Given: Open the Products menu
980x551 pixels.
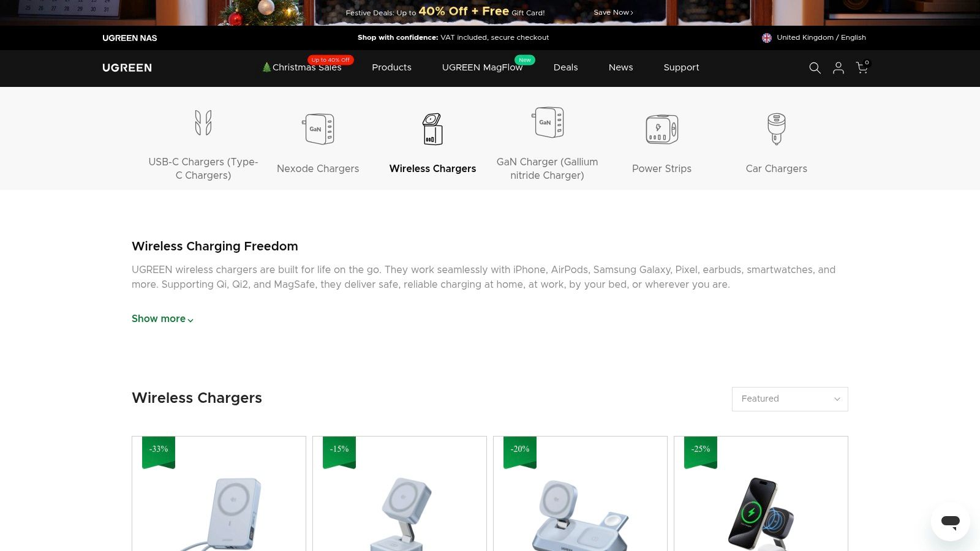Looking at the screenshot, I should coord(391,67).
